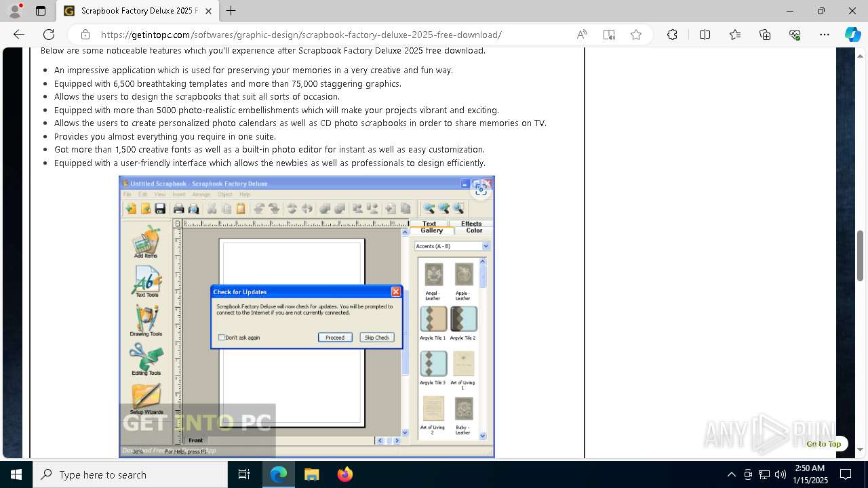Viewport: 868px width, 488px height.
Task: Click Add Items in Scrapbook screenshot
Action: [146, 243]
